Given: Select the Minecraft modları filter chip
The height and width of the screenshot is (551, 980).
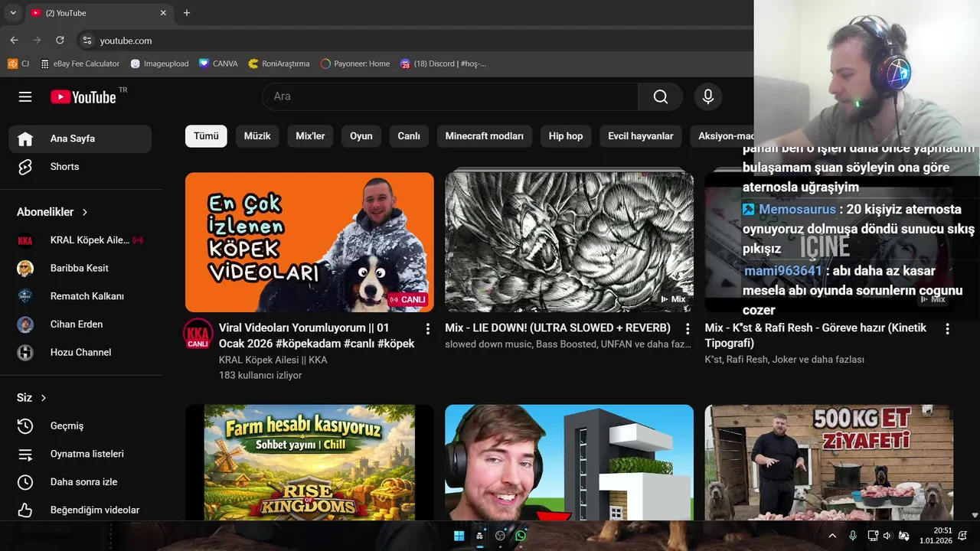Looking at the screenshot, I should coord(485,136).
